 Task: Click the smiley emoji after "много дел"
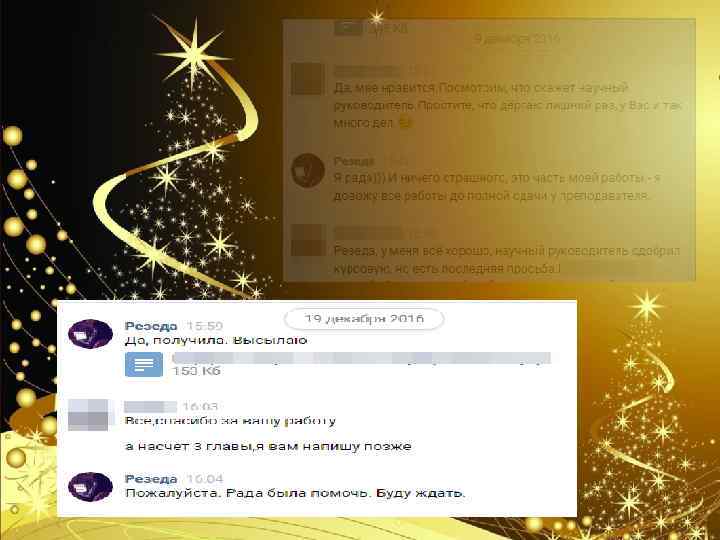coord(404,123)
